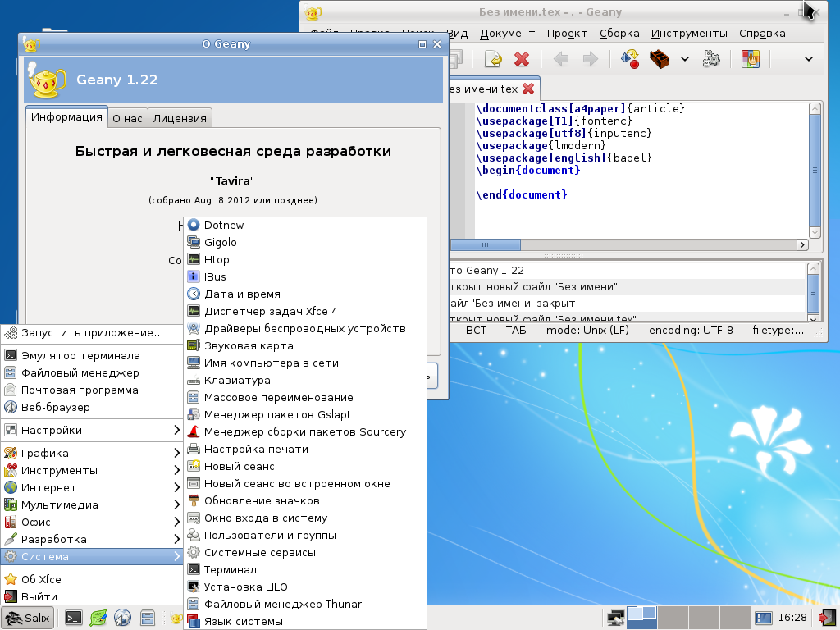Switch to the О нас tab
This screenshot has width=840, height=630.
[127, 118]
